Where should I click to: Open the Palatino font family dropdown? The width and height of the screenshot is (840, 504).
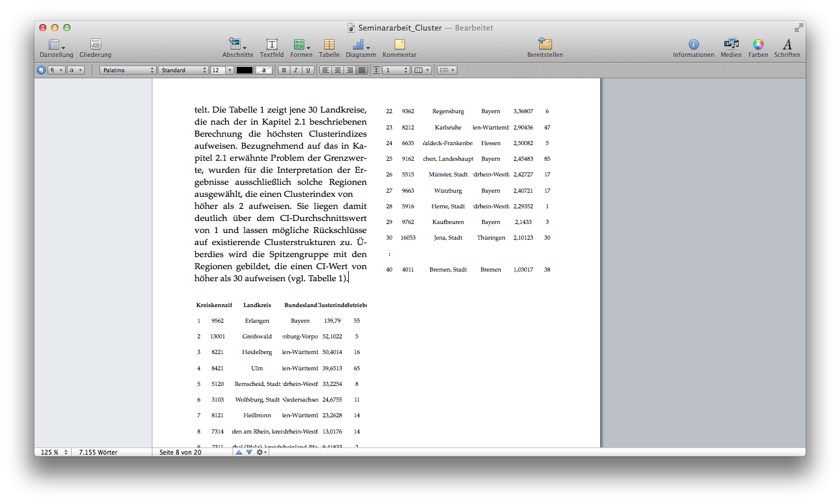point(128,70)
